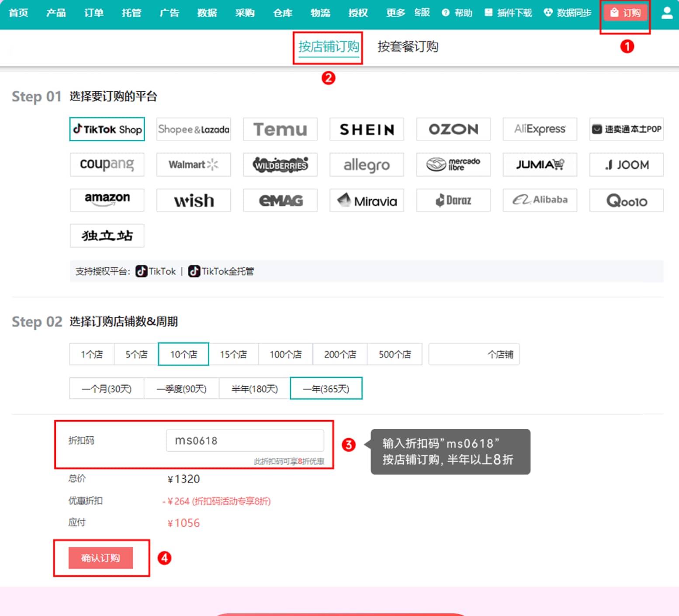Switch to 按套餐订购 tab
Image resolution: width=679 pixels, height=616 pixels.
(408, 46)
